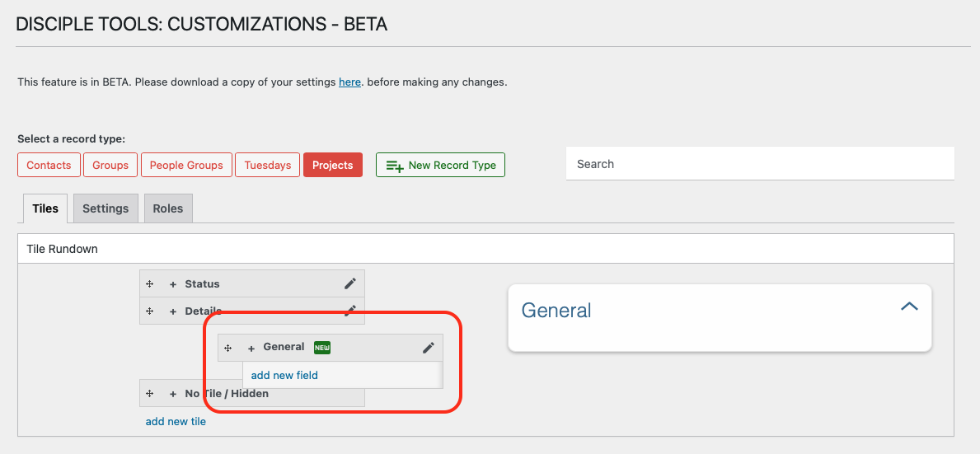Expand the Details tile with plus sign

[x=173, y=311]
